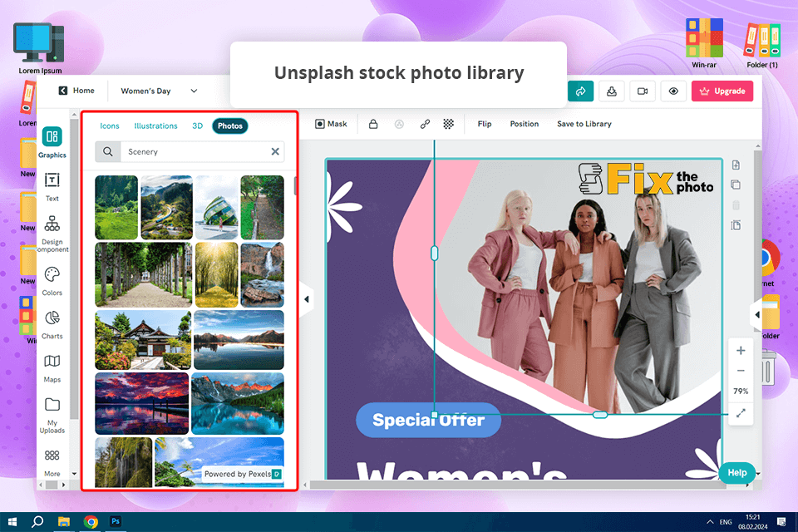Open Chrome from the taskbar
Image resolution: width=798 pixels, height=532 pixels.
(x=91, y=522)
